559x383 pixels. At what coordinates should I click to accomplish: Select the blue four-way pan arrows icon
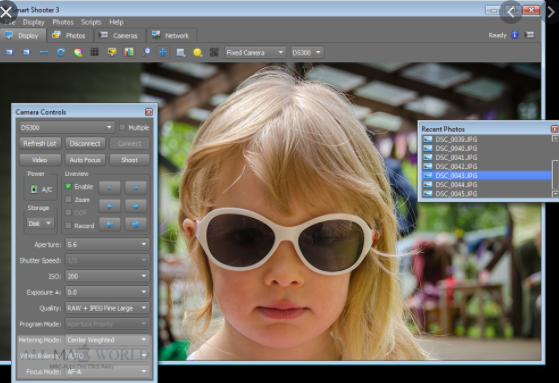point(163,52)
